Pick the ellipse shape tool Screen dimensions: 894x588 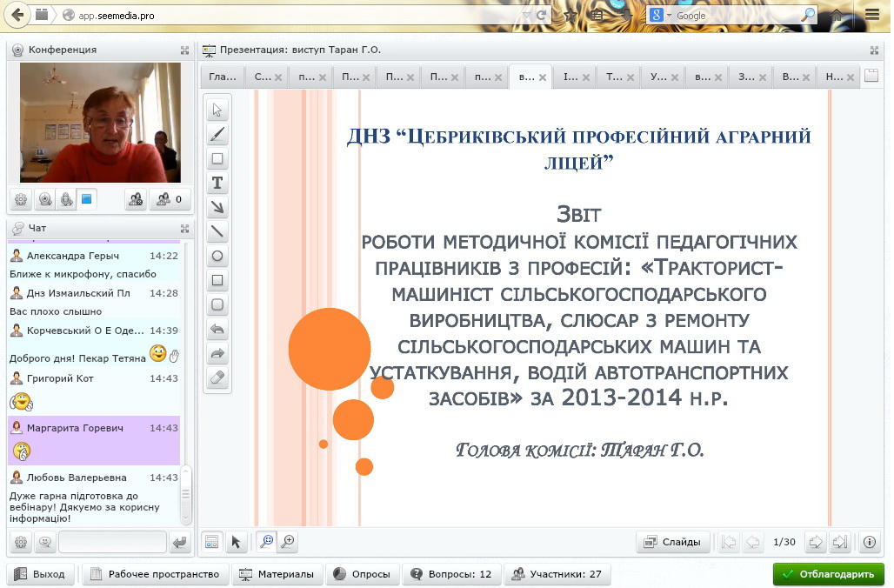[x=217, y=257]
